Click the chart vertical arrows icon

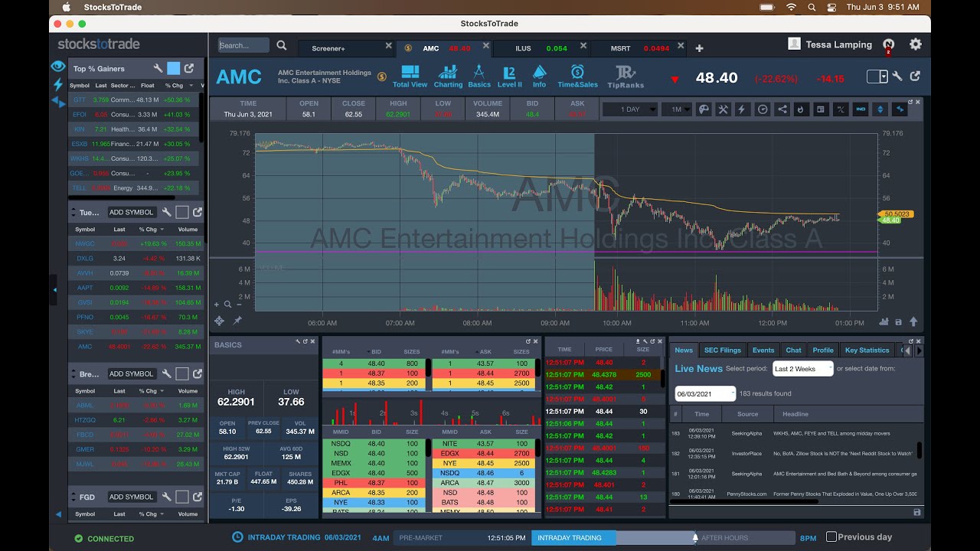[x=880, y=109]
